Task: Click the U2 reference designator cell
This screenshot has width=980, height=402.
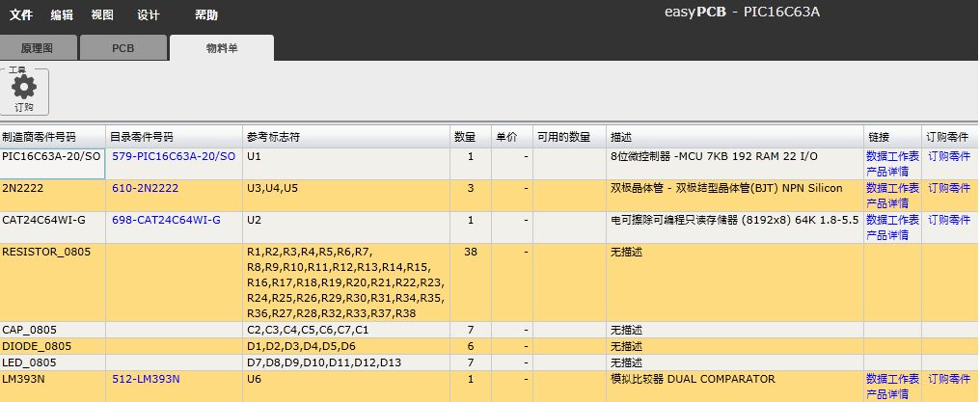Action: (x=346, y=228)
